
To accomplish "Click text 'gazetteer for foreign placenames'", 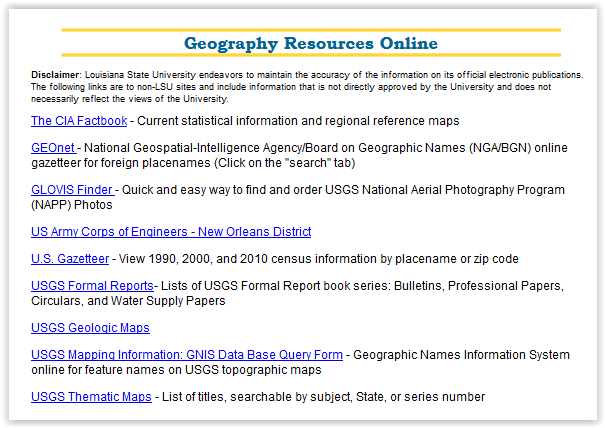I will (x=122, y=163).
